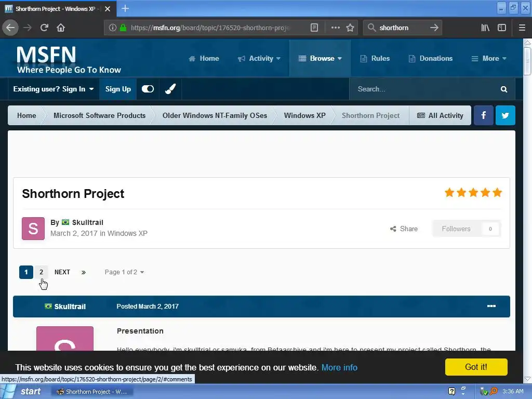Click the five-star topic rating
The width and height of the screenshot is (532, 399).
coord(473,193)
